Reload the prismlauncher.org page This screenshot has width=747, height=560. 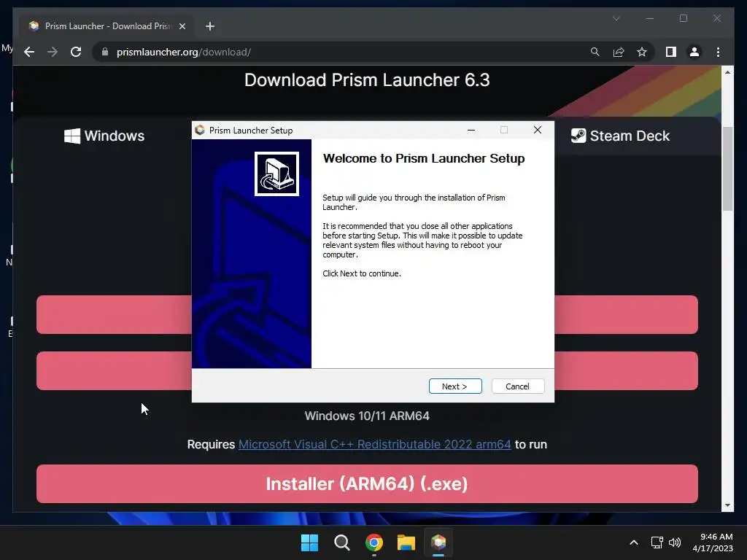76,52
